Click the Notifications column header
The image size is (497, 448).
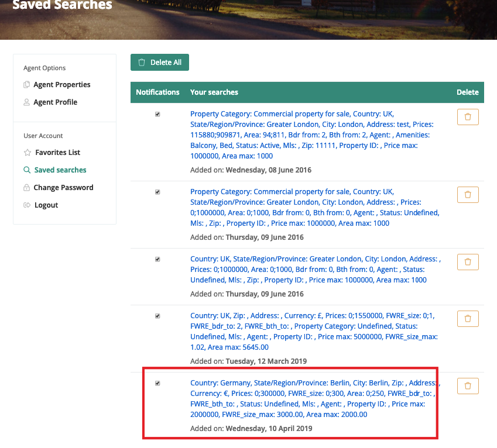click(x=157, y=92)
